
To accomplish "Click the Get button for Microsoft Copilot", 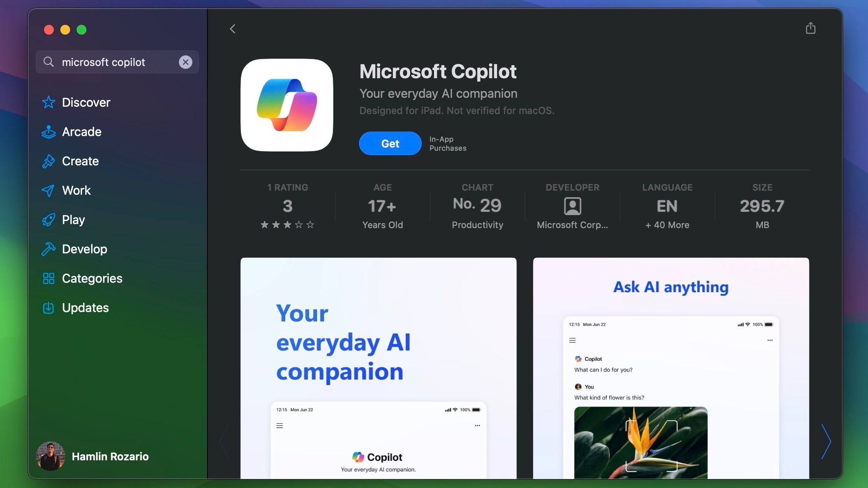I will 390,143.
